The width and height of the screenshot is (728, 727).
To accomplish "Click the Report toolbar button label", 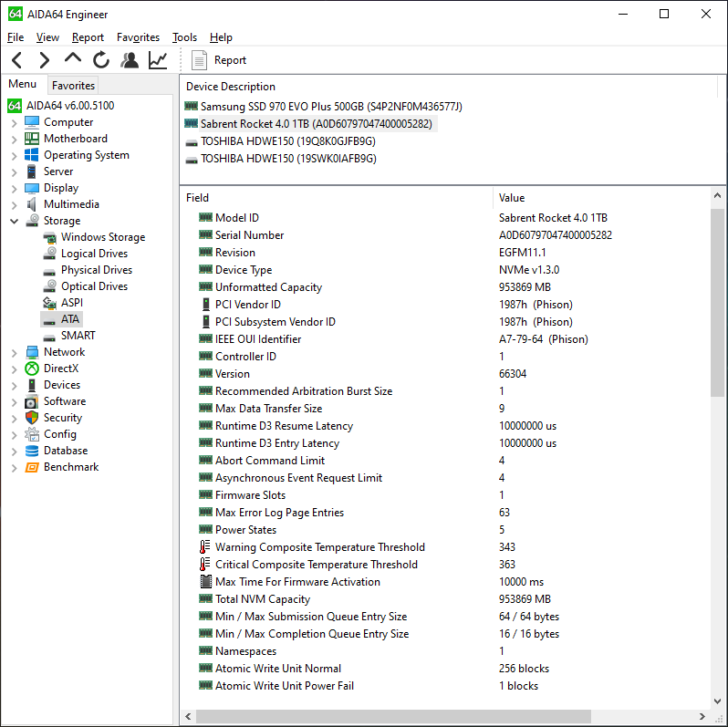I will (230, 60).
